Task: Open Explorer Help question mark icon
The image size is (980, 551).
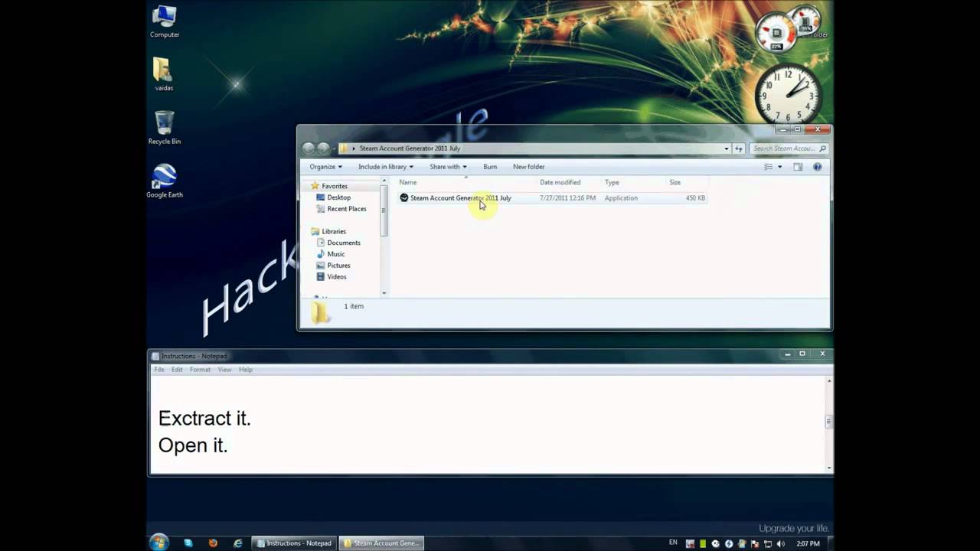Action: [x=817, y=167]
